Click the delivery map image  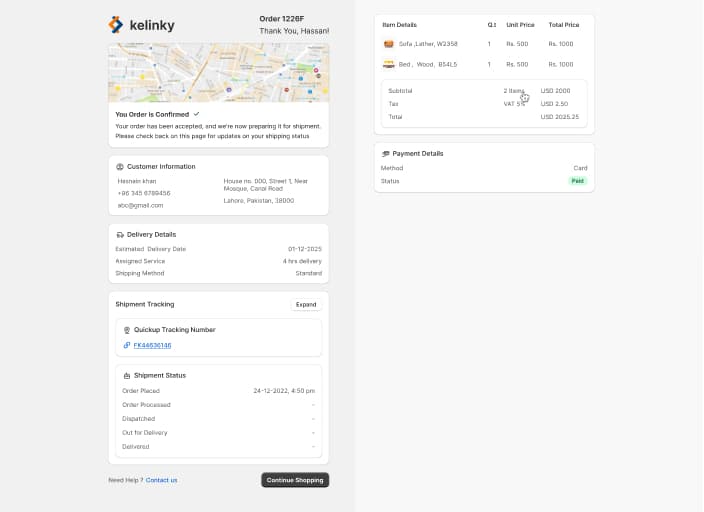pyautogui.click(x=219, y=73)
